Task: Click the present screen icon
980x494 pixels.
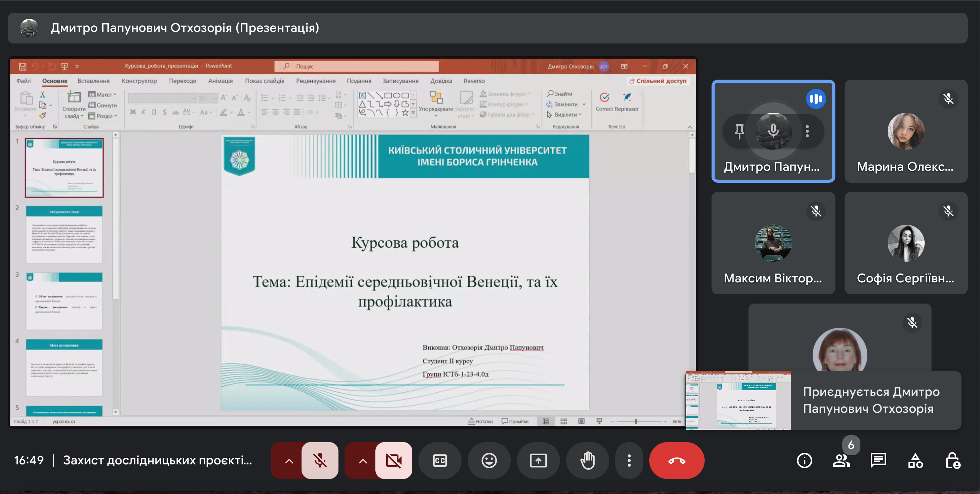Action: [x=538, y=461]
